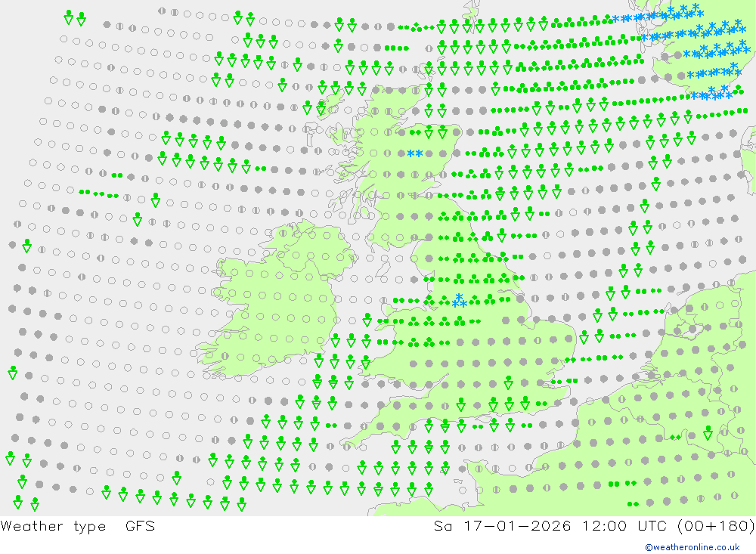Screen dimensions: 756x554
Task: Click the ©weatheronline.co.uk credit text
Action: (x=692, y=547)
